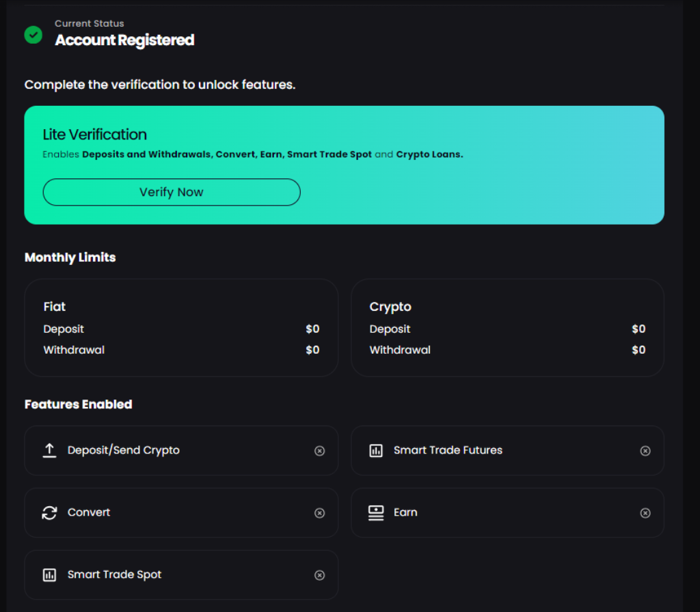
Task: Click the Crypto Deposit $0 amount
Action: pyautogui.click(x=638, y=329)
